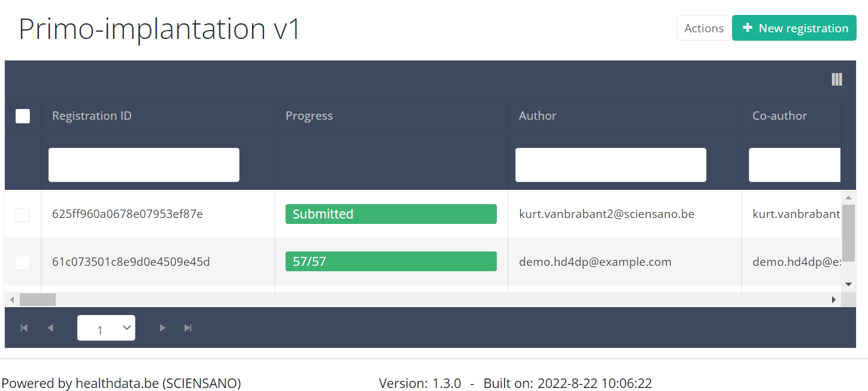The image size is (868, 391).
Task: Check the 61c073501c8e9d0e4509e45d row checkbox
Action: [23, 262]
